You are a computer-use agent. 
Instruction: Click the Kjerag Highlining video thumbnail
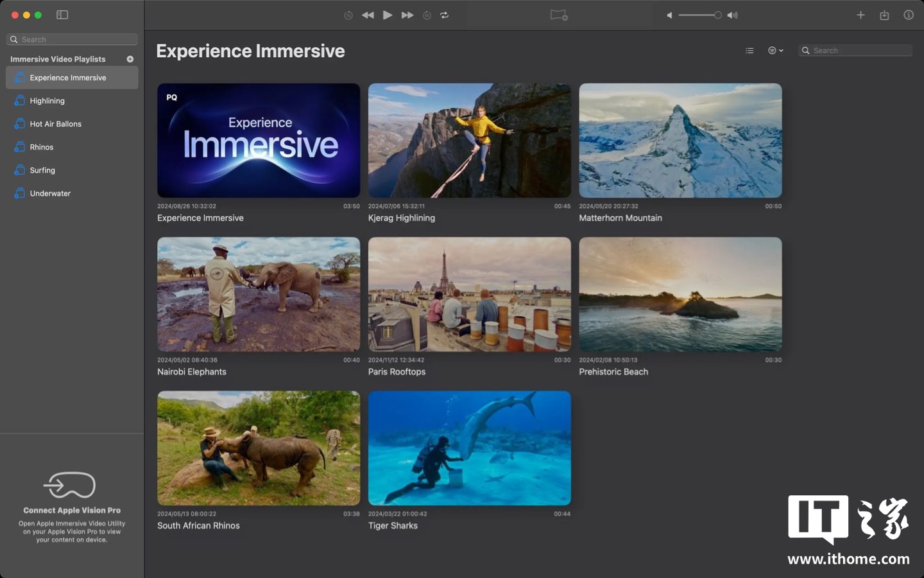coord(469,140)
